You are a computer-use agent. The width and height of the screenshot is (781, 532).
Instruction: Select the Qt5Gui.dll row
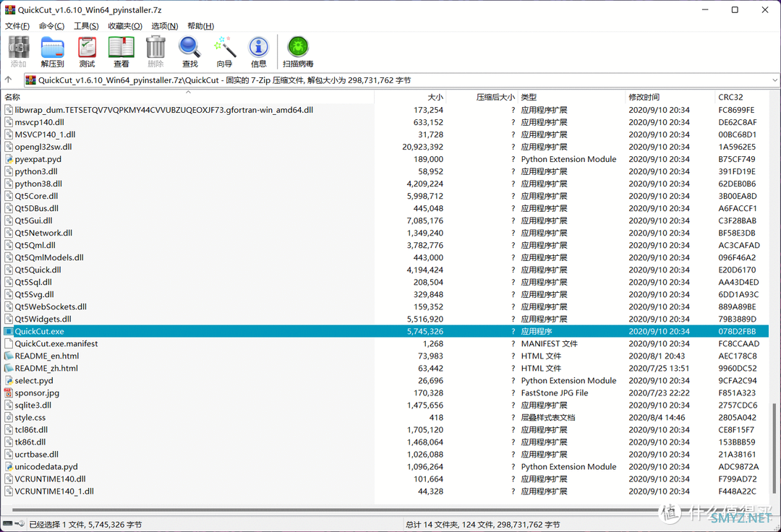pyautogui.click(x=386, y=221)
